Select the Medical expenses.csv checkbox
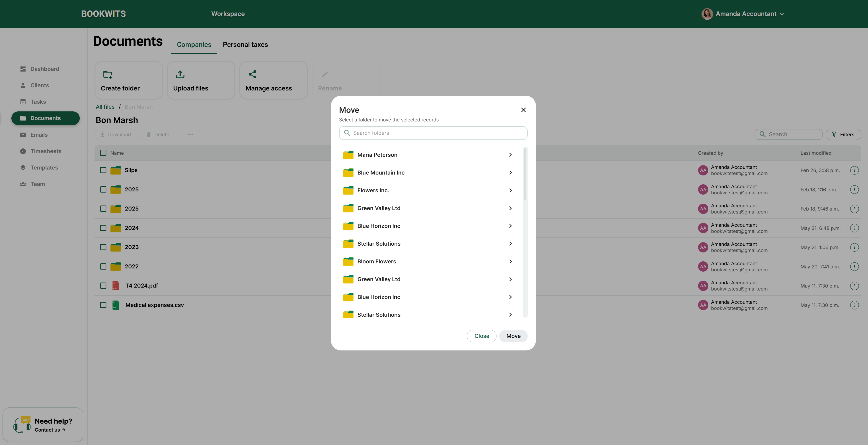Viewport: 868px width, 445px height. (x=103, y=305)
